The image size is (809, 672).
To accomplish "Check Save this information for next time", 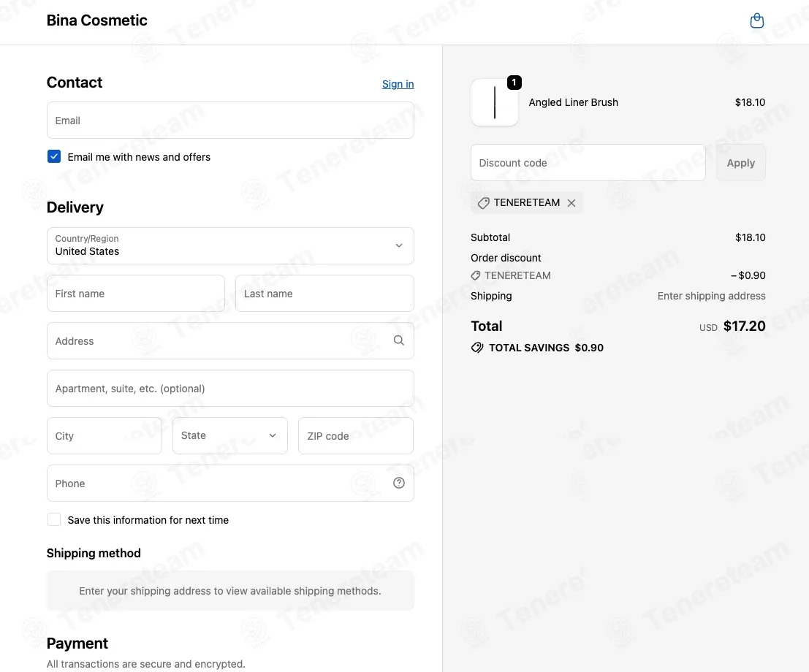I will [54, 519].
